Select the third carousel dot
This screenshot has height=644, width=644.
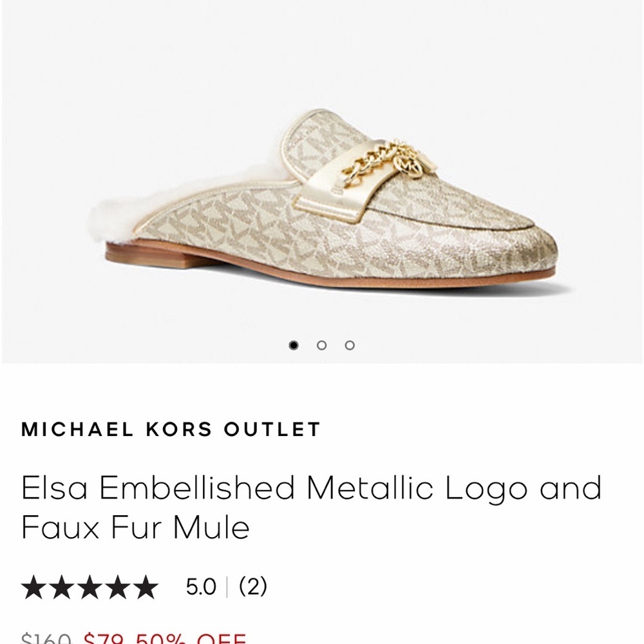[x=349, y=345]
